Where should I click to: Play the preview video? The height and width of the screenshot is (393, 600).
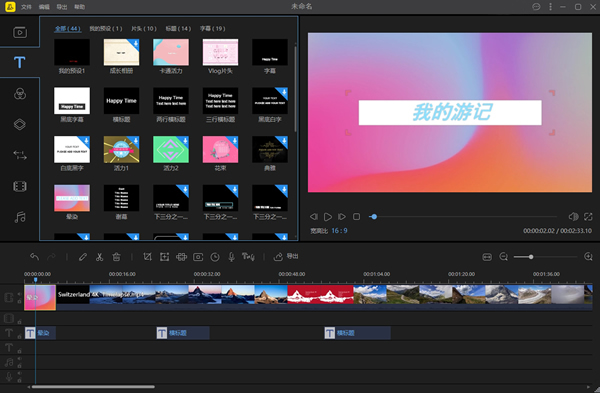point(328,217)
